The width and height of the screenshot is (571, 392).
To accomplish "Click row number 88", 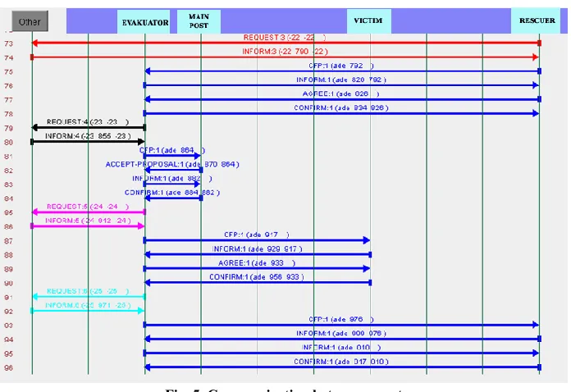I will 8,256.
